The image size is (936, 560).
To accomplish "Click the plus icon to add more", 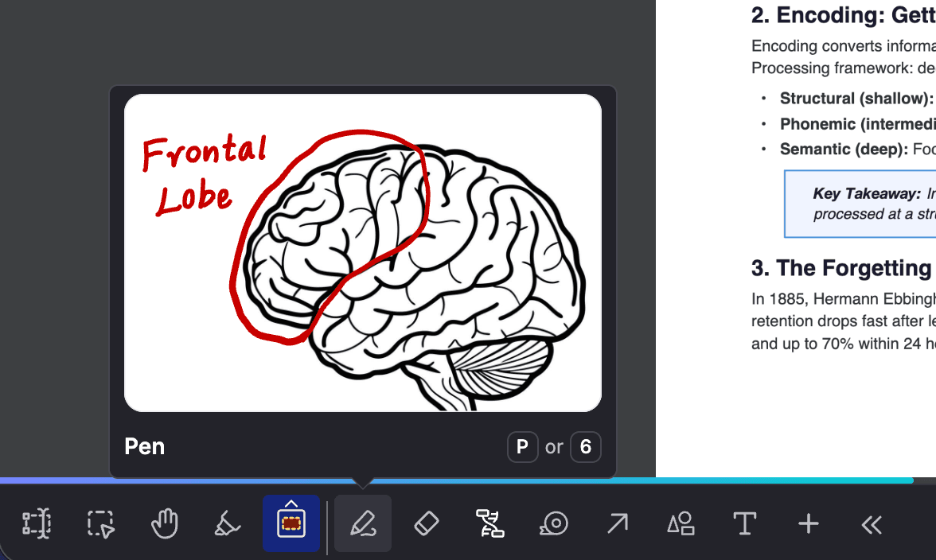I will point(808,523).
